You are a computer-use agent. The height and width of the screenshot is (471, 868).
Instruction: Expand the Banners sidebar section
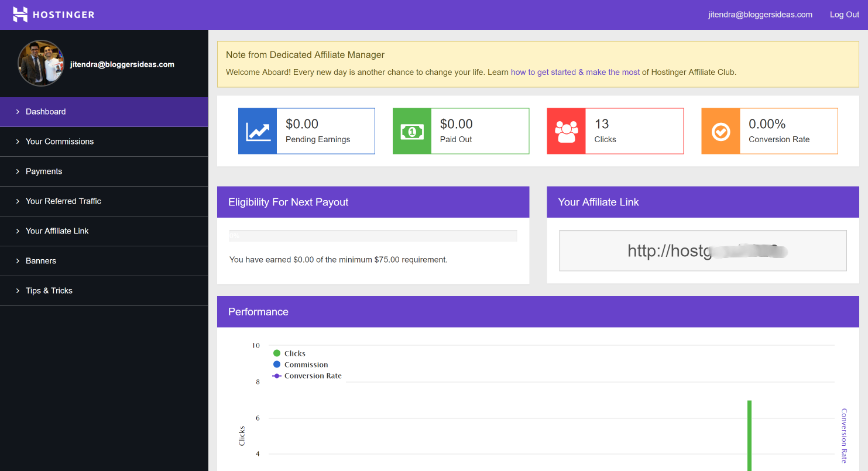41,260
